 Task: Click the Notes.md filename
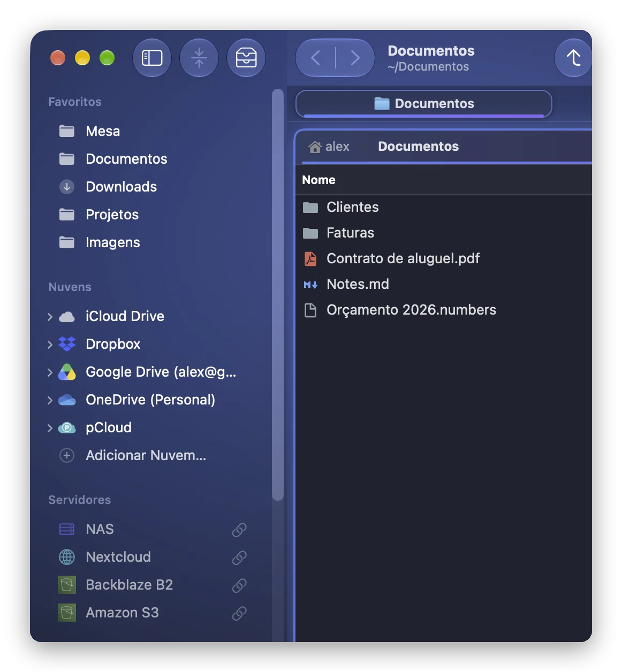pyautogui.click(x=358, y=284)
